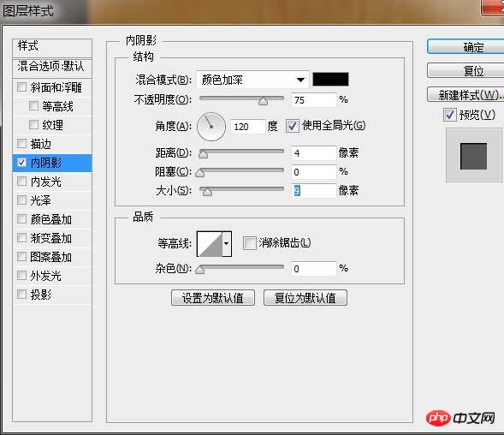Screen dimensions: 504x435
Task: Enable the 投影 drop shadow checkbox
Action: [21, 294]
